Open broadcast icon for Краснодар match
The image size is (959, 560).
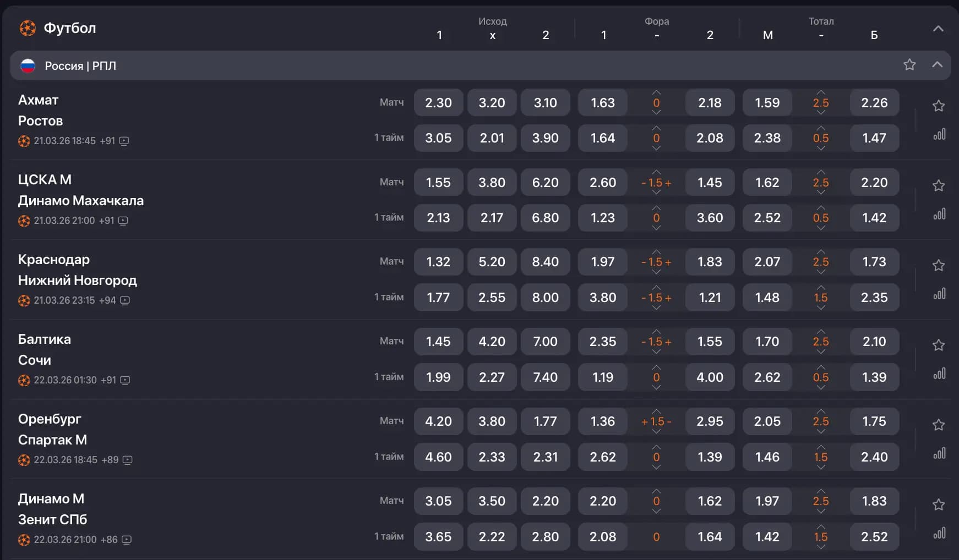coord(125,300)
